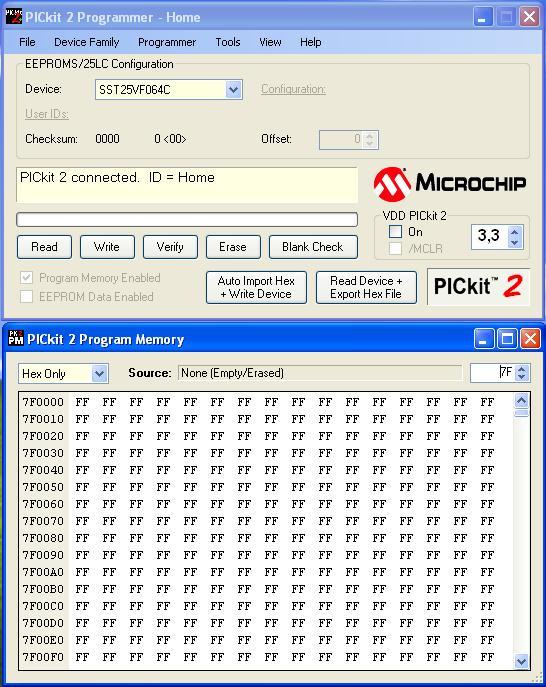Open the Help menu
546x687 pixels.
tap(311, 42)
